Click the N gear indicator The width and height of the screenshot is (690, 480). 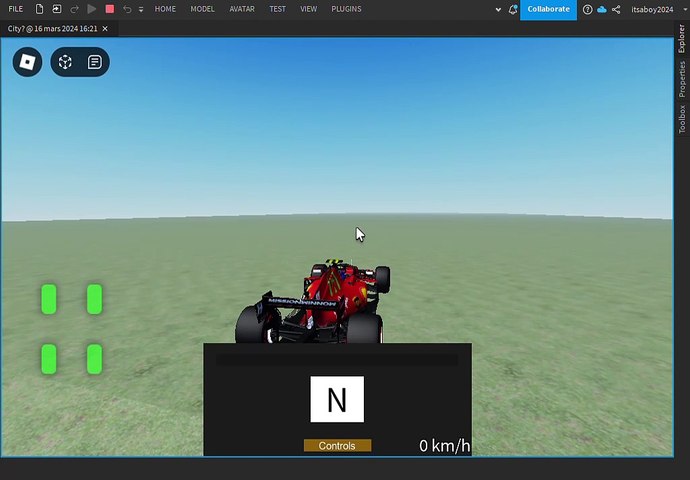pyautogui.click(x=337, y=399)
